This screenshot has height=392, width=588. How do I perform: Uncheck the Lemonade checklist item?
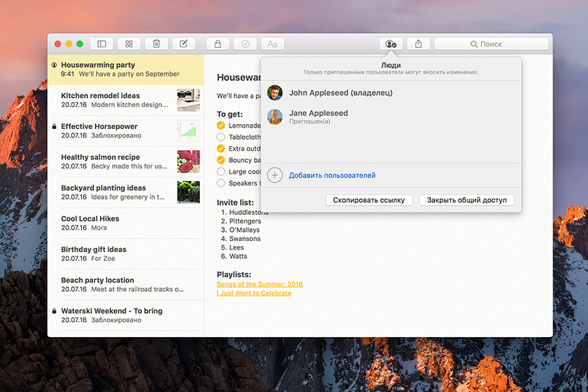221,125
